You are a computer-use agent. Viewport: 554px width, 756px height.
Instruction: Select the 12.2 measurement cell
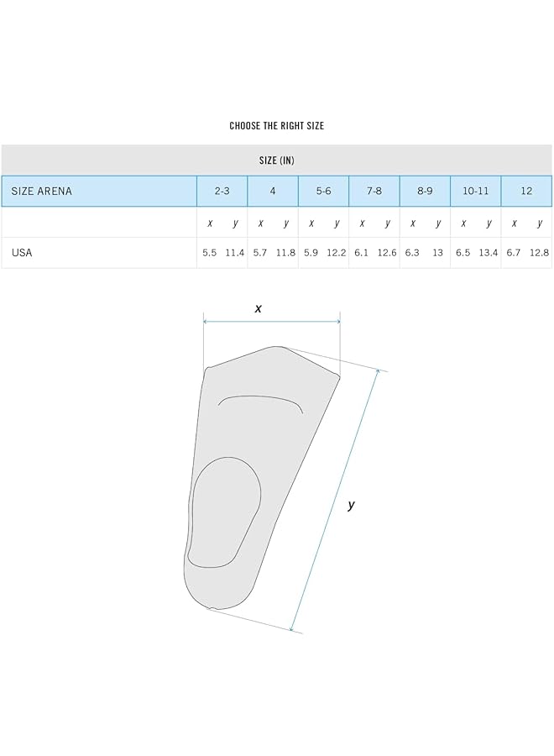pos(337,252)
